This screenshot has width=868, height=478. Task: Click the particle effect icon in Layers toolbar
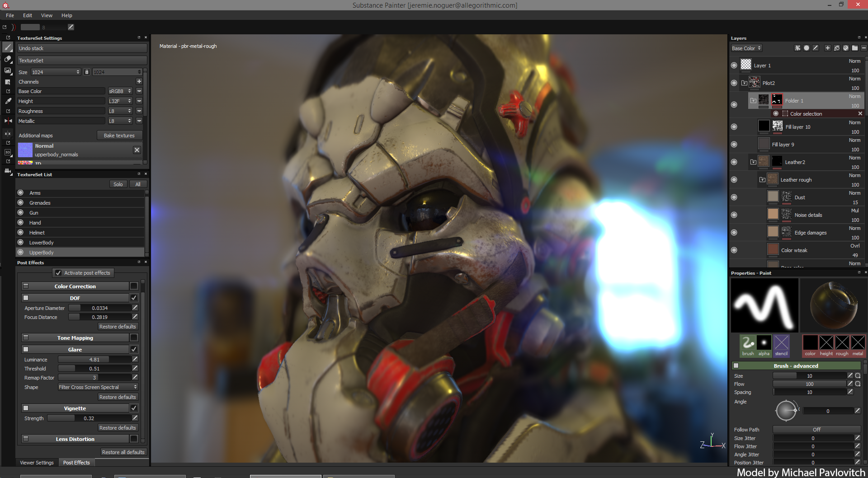pyautogui.click(x=797, y=48)
